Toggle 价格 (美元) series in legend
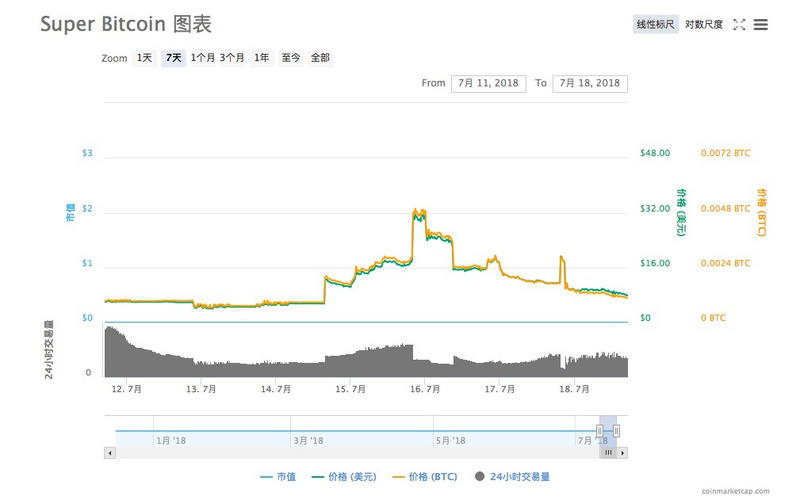 click(x=344, y=477)
